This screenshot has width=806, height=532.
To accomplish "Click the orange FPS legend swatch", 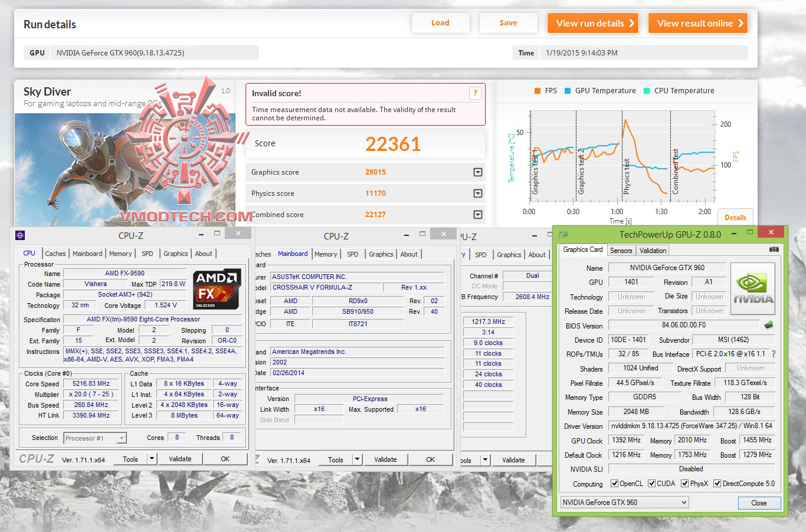I will [538, 91].
